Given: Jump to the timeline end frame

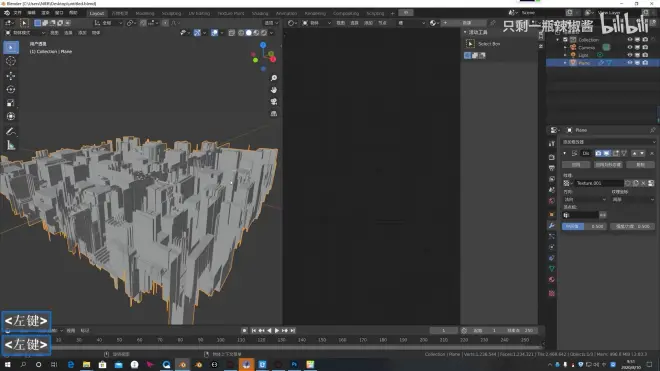Looking at the screenshot, I should pos(293,331).
